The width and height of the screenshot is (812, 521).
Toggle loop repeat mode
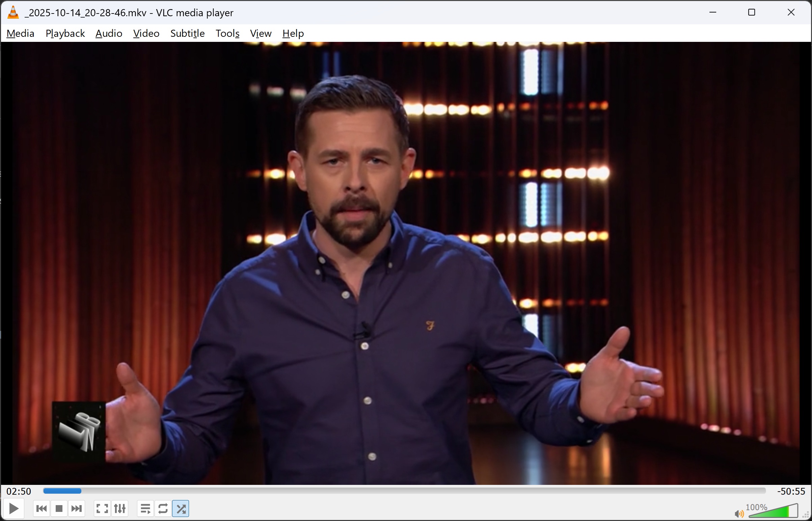[x=163, y=509]
